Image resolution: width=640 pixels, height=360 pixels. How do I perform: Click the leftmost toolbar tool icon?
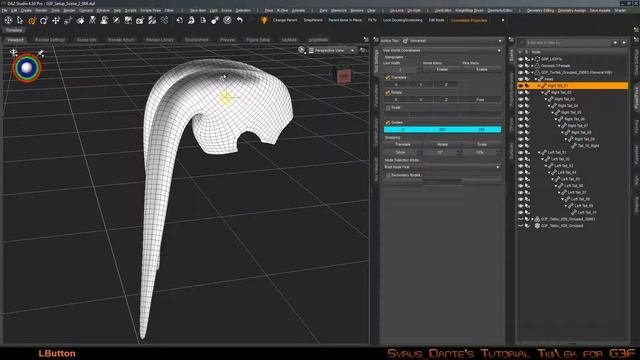[8, 20]
